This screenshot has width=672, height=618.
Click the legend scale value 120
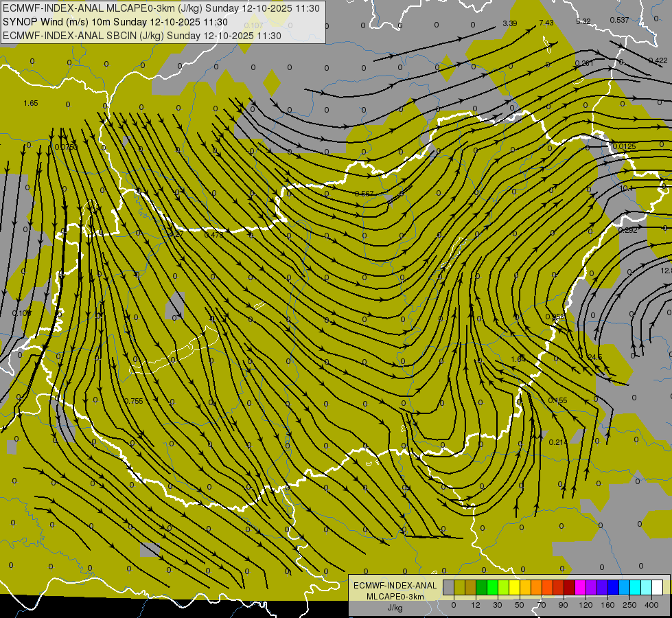(586, 605)
